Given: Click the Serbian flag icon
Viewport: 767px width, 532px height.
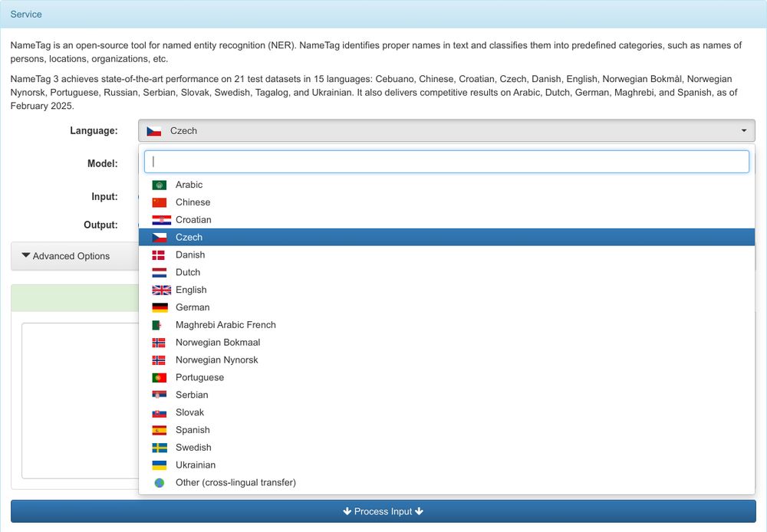Looking at the screenshot, I should click(159, 395).
